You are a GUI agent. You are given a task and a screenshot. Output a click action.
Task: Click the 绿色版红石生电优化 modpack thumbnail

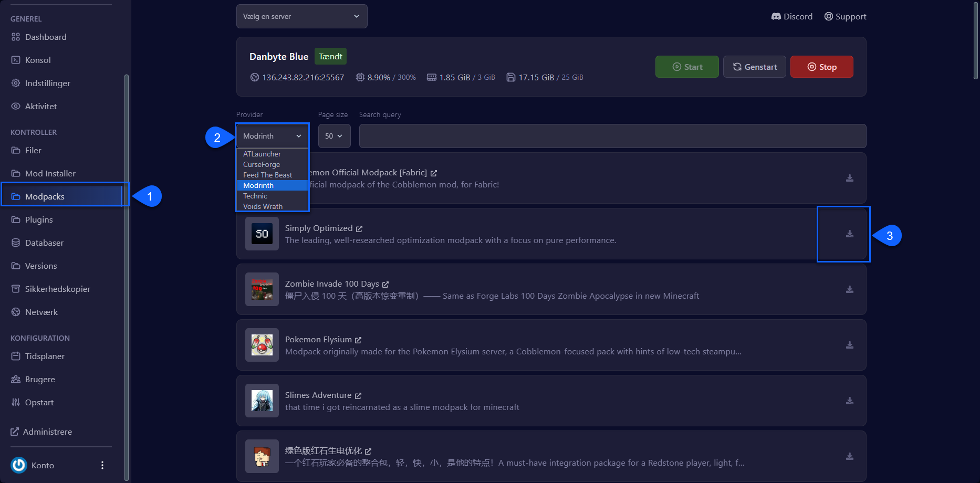(x=262, y=456)
